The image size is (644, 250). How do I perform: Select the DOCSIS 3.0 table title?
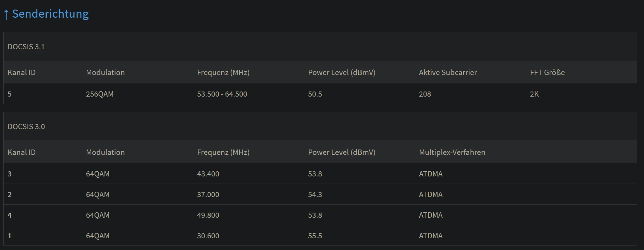(x=26, y=127)
